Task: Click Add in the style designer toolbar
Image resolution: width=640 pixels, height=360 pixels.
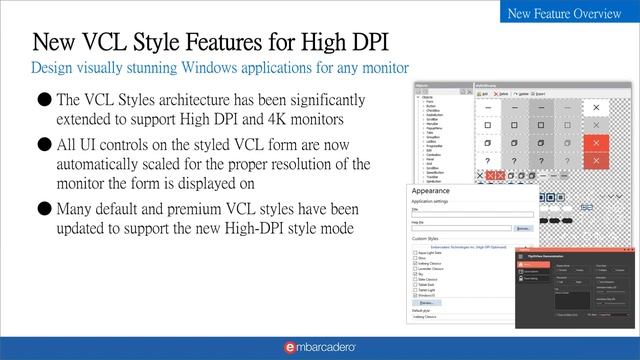Action: pyautogui.click(x=482, y=94)
